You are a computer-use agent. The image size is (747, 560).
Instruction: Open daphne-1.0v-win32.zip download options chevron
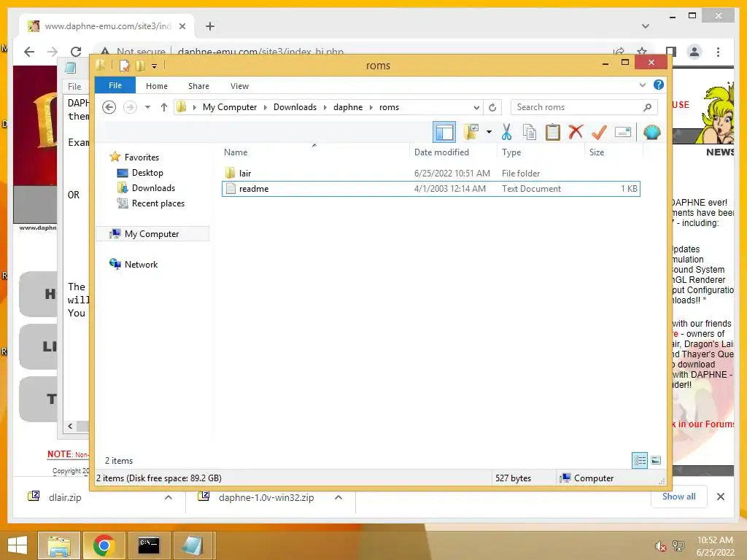[x=338, y=497]
